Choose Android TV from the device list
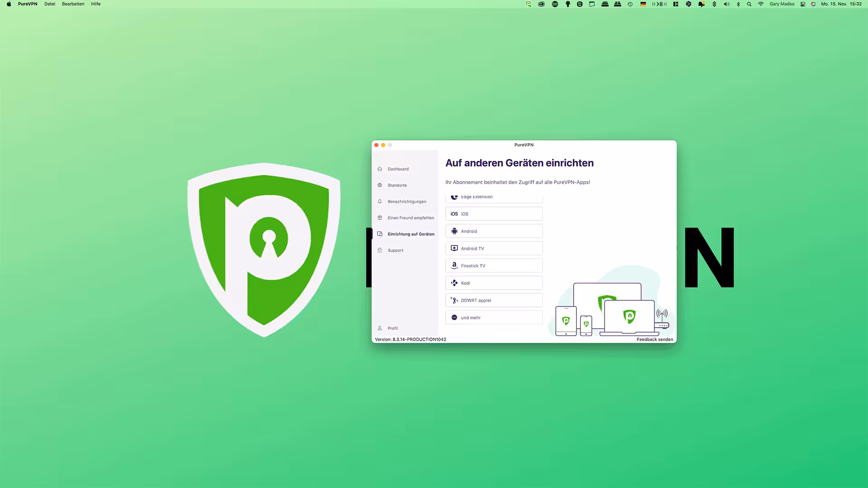This screenshot has height=488, width=868. (x=494, y=248)
